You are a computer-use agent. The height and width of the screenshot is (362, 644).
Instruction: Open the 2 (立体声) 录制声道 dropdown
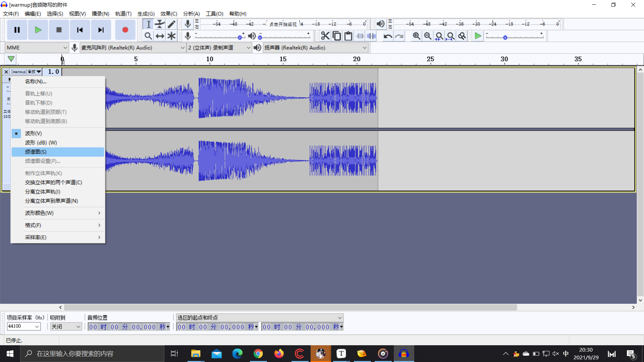click(219, 48)
